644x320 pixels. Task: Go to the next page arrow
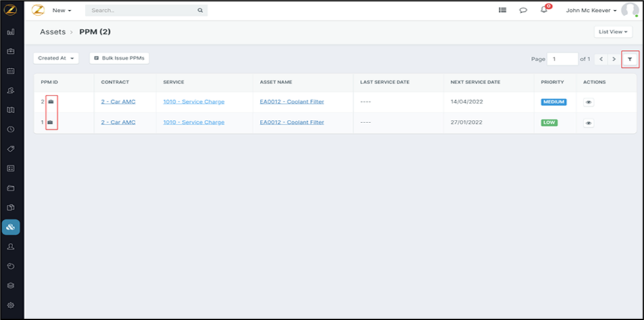(x=614, y=59)
